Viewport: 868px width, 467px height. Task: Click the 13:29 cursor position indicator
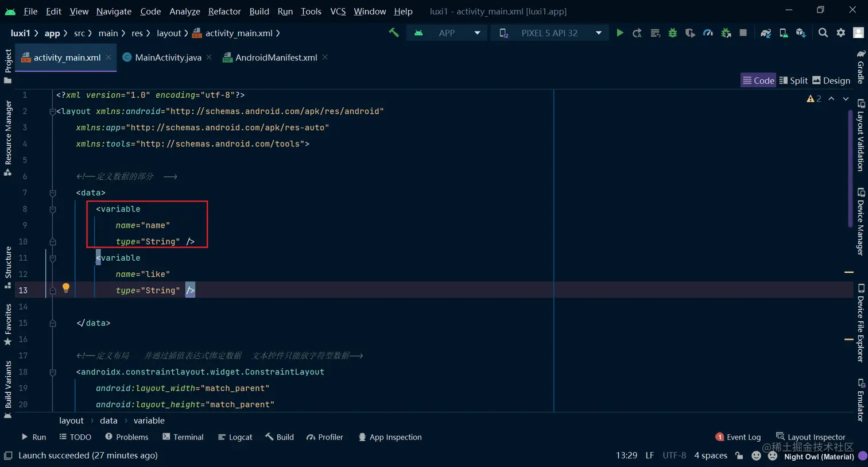point(626,456)
